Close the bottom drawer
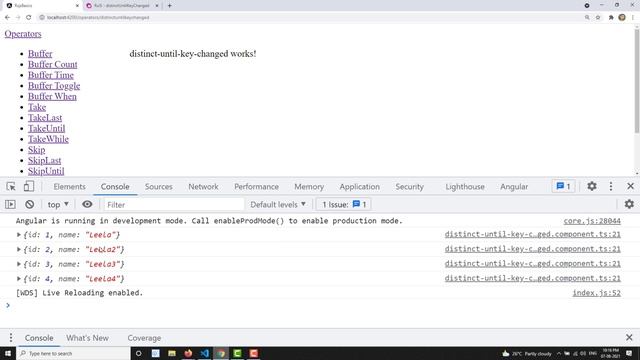Viewport: 640px width, 360px height. pos(629,338)
